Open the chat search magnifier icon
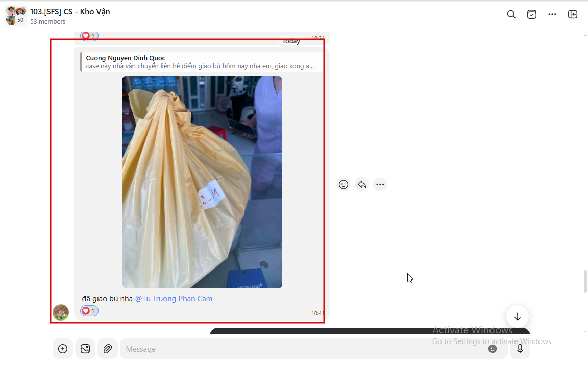This screenshot has height=366, width=588. click(511, 14)
